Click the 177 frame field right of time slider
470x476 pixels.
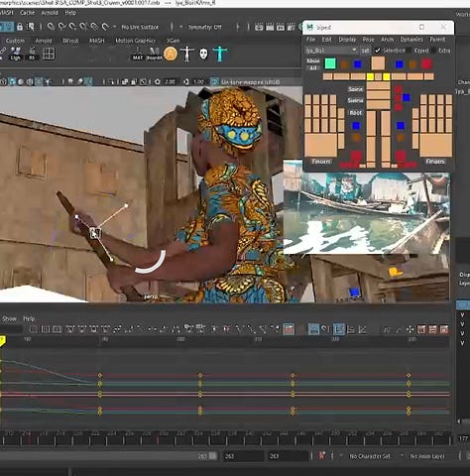coord(463,438)
